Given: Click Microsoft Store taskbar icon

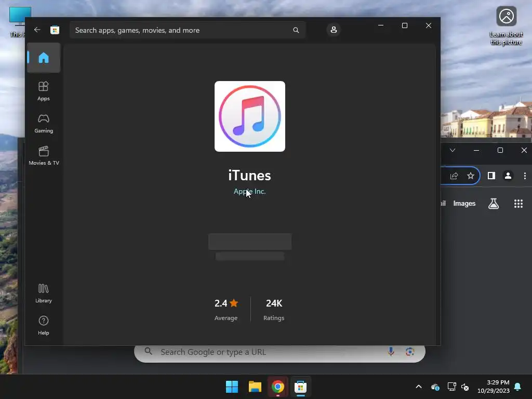Looking at the screenshot, I should pyautogui.click(x=300, y=387).
